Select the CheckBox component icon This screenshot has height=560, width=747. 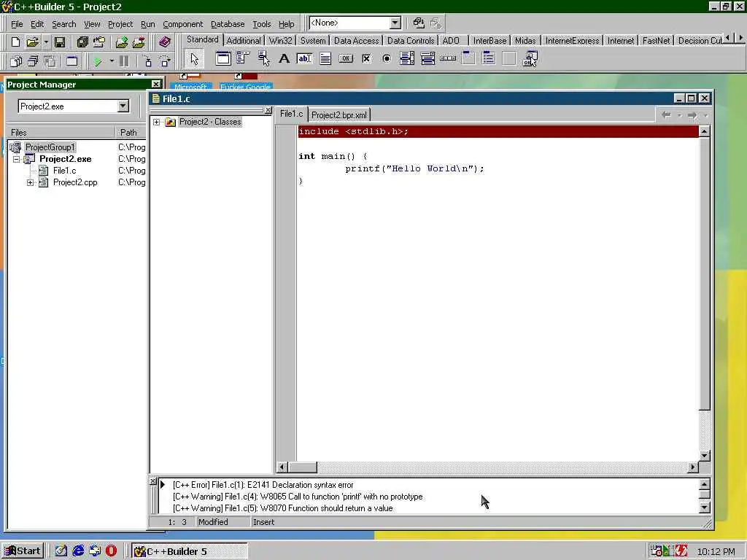tap(366, 58)
